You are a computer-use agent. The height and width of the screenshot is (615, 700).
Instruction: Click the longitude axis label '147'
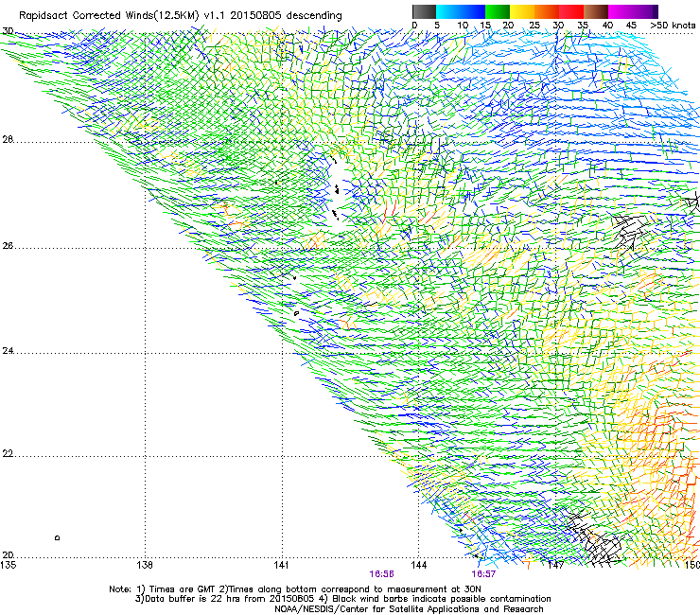pos(555,565)
